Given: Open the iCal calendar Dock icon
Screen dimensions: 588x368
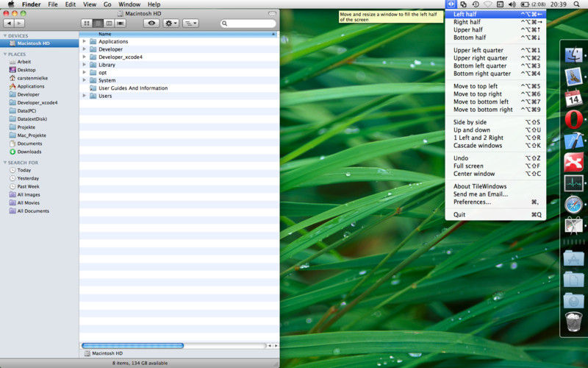Looking at the screenshot, I should pos(574,97).
